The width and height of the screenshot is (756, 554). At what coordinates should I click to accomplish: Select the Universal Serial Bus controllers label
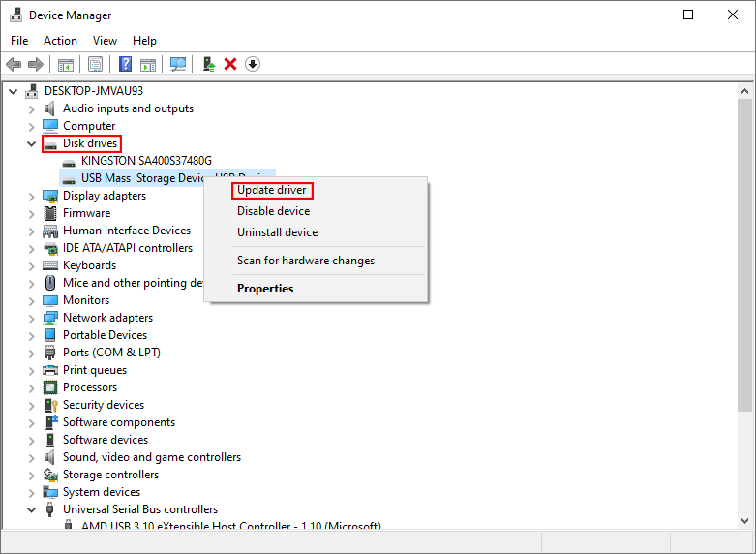(x=140, y=509)
